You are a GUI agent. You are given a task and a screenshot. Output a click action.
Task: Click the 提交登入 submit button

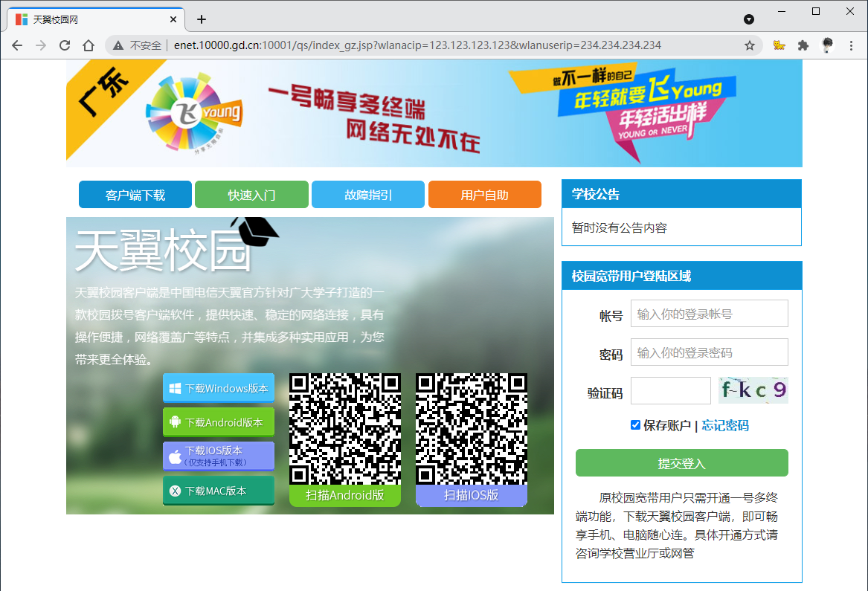point(682,463)
